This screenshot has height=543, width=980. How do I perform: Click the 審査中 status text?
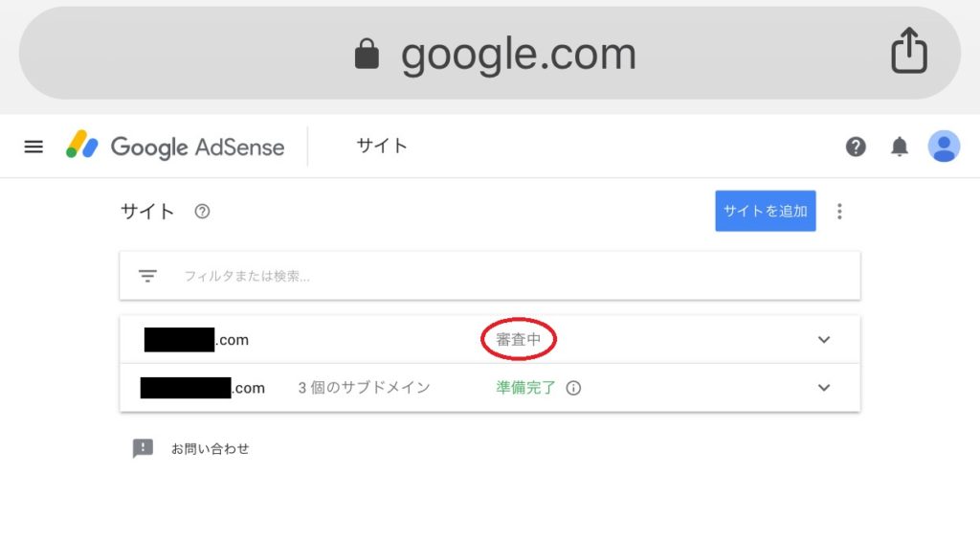click(x=518, y=340)
